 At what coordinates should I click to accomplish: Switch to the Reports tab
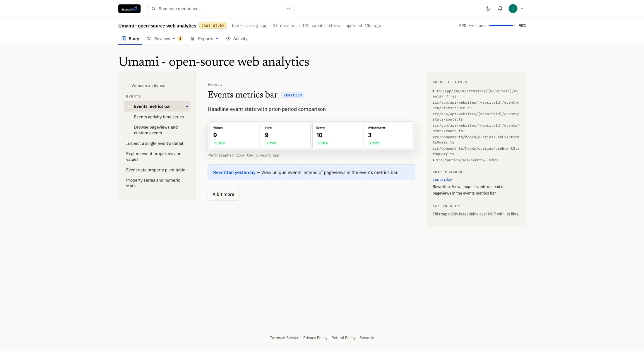point(204,39)
